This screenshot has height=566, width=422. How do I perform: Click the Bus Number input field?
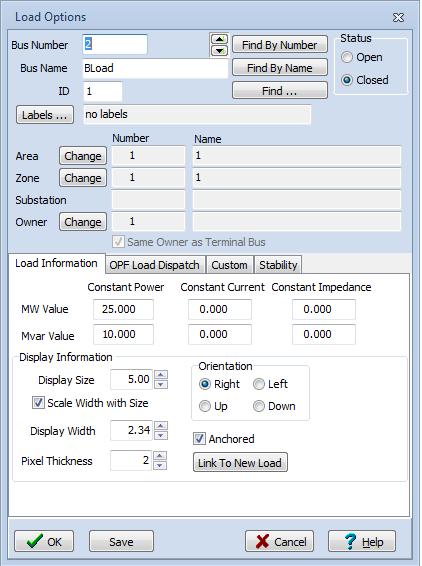(x=115, y=44)
